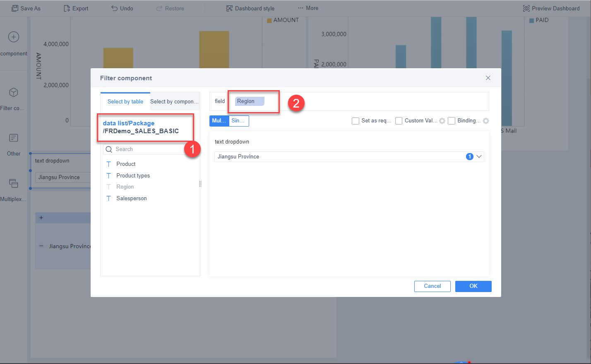This screenshot has width=591, height=364.
Task: Expand the Jiangsu Province dropdown arrow
Action: (x=479, y=157)
